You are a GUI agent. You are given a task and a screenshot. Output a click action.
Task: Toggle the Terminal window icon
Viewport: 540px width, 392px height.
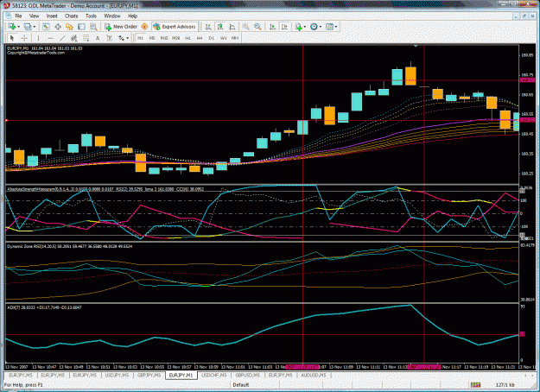point(81,27)
